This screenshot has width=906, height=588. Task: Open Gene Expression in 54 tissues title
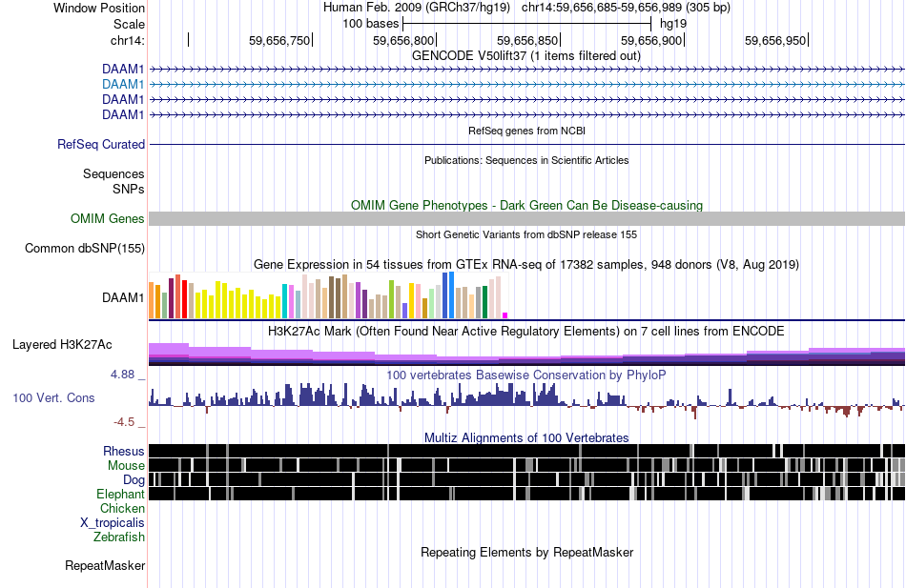click(526, 265)
